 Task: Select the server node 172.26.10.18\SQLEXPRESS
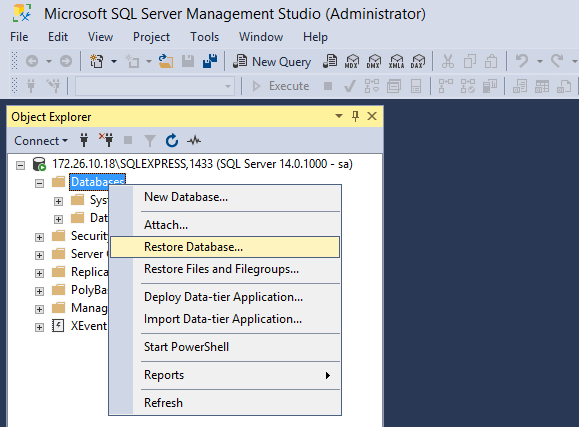coord(202,164)
